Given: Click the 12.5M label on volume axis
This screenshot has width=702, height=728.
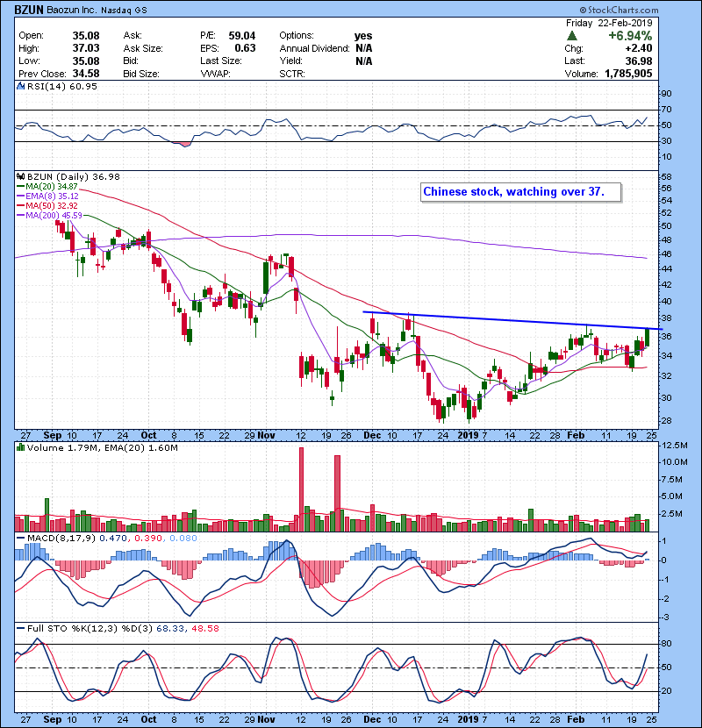Looking at the screenshot, I should pos(674,446).
